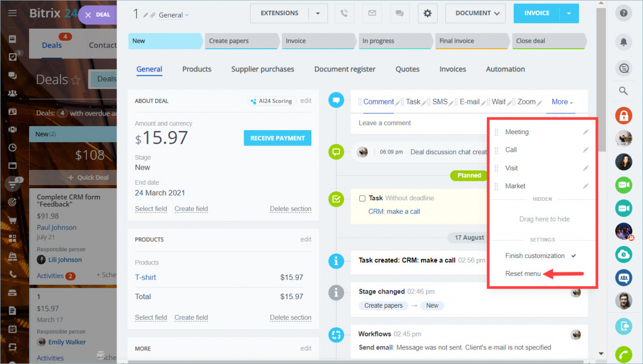The image size is (643, 364).
Task: Open the Supplier purchases tab
Action: [263, 69]
